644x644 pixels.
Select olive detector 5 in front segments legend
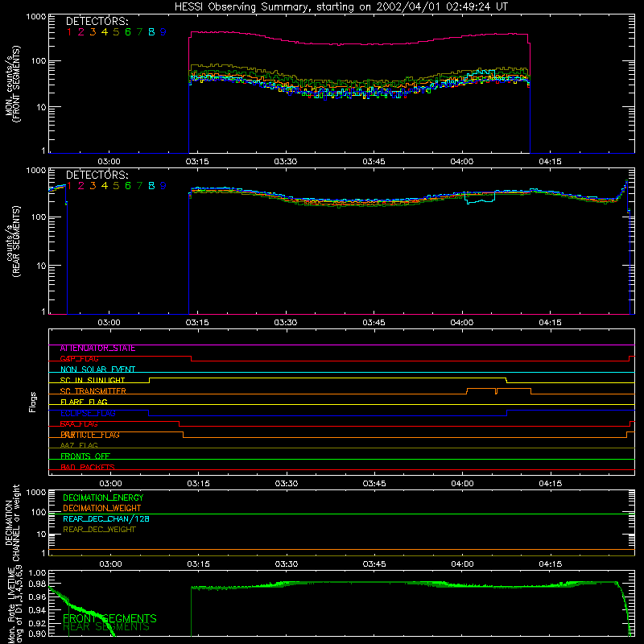point(116,32)
